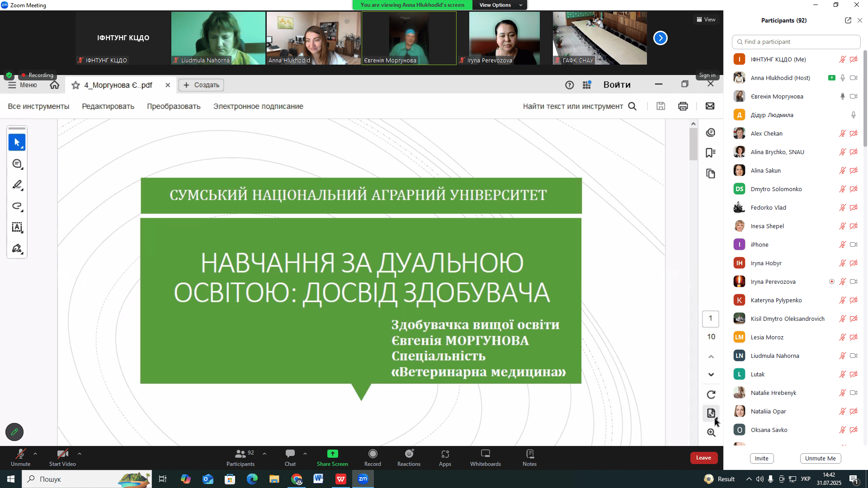Start Record in Zoom toolbar

click(373, 458)
